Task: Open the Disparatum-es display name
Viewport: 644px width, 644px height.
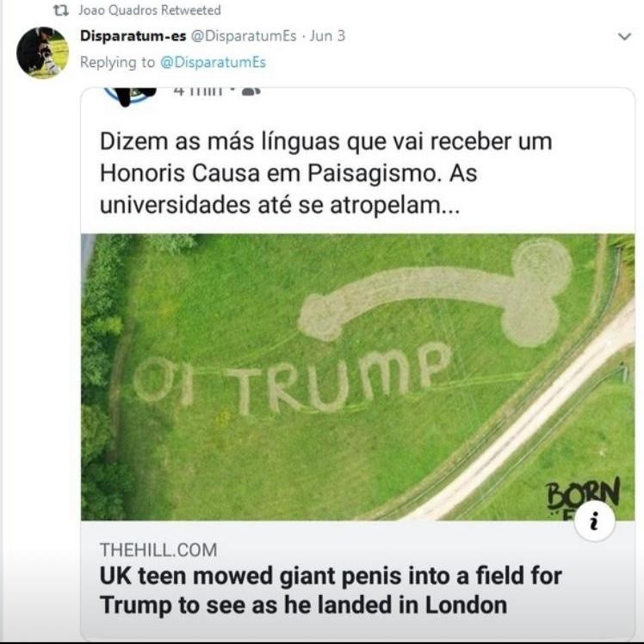Action: click(133, 36)
